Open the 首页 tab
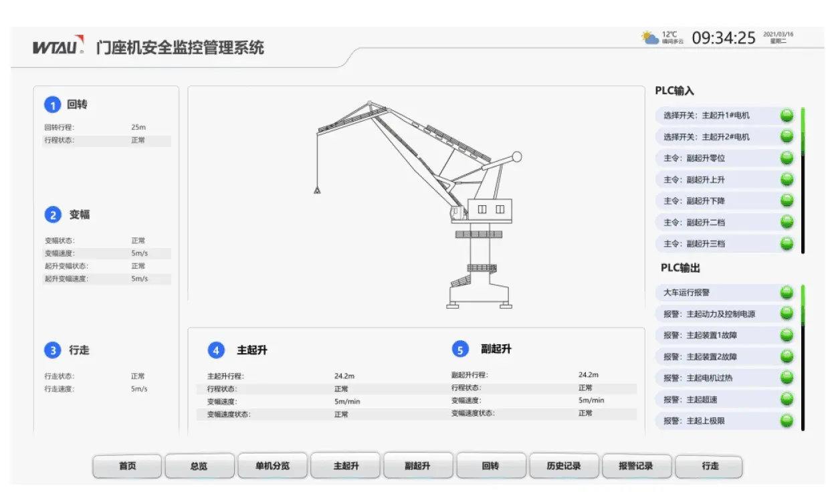 127,466
